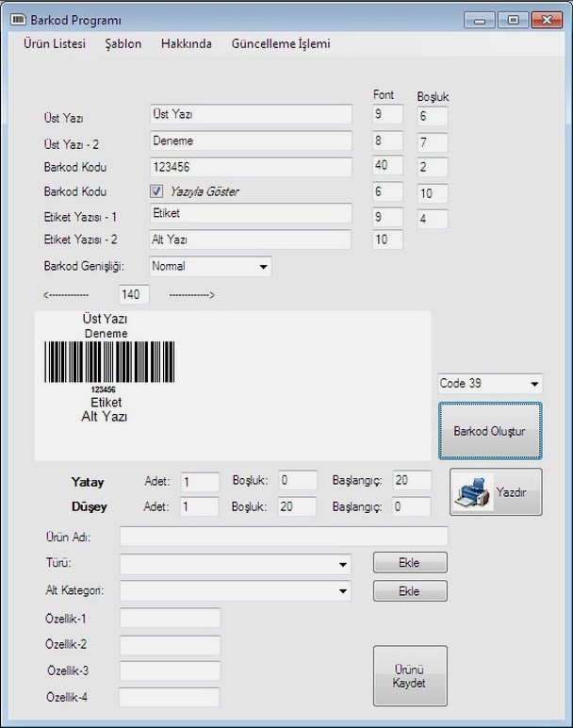
Task: Click the generated barcode image in preview
Action: point(109,362)
